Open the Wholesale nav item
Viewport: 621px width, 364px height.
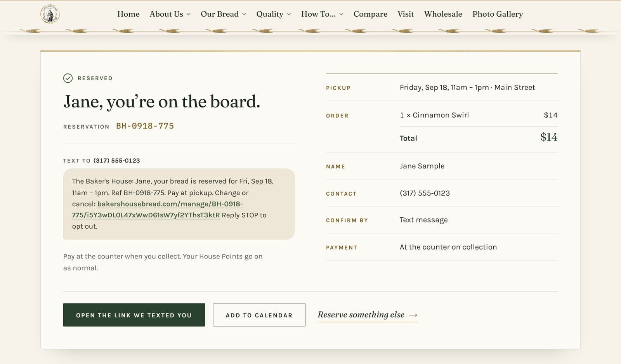[443, 14]
